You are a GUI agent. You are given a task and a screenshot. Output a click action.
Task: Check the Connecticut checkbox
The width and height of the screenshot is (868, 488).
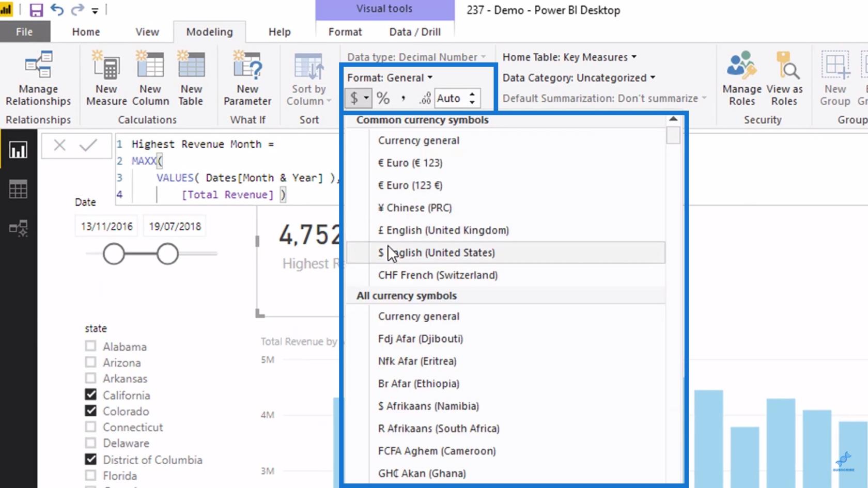tap(90, 427)
